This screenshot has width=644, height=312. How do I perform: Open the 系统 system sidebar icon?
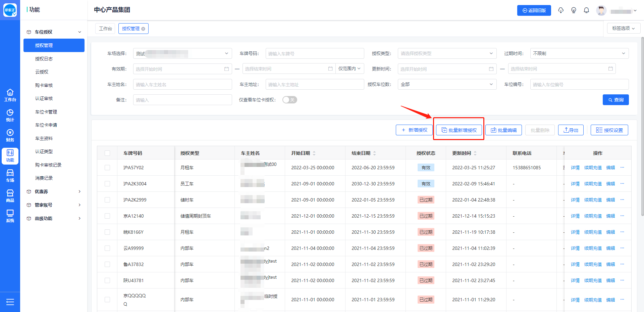coord(10,216)
